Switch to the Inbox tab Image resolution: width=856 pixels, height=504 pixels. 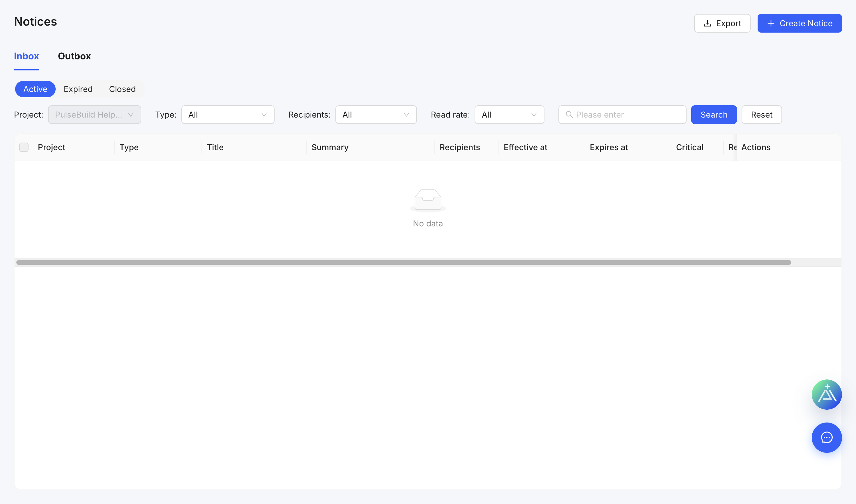pyautogui.click(x=26, y=56)
